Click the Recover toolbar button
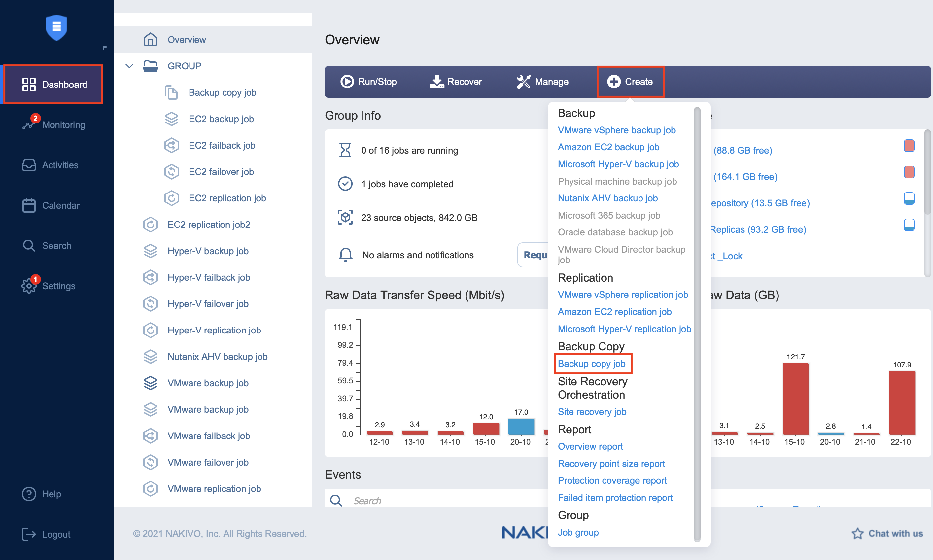This screenshot has width=933, height=560. [455, 82]
